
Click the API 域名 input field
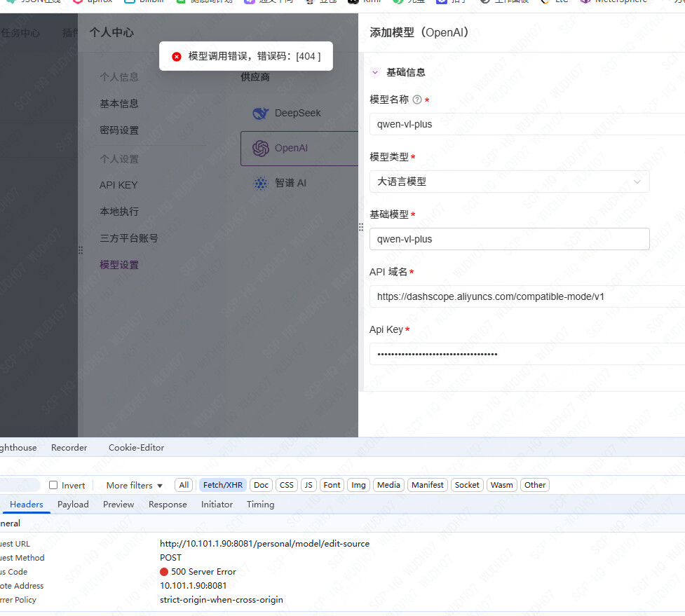(526, 296)
